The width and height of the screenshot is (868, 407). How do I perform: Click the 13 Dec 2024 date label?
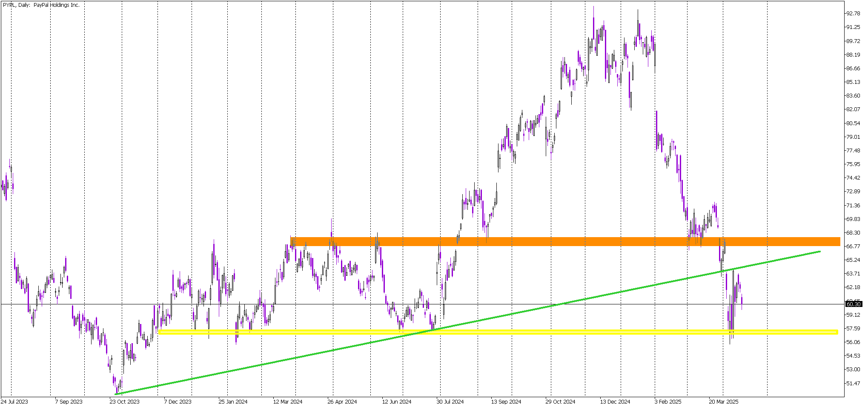pos(615,401)
